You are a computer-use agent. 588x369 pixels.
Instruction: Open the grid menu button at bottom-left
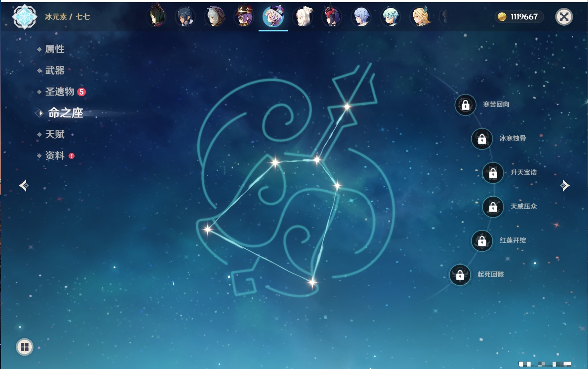(x=24, y=347)
